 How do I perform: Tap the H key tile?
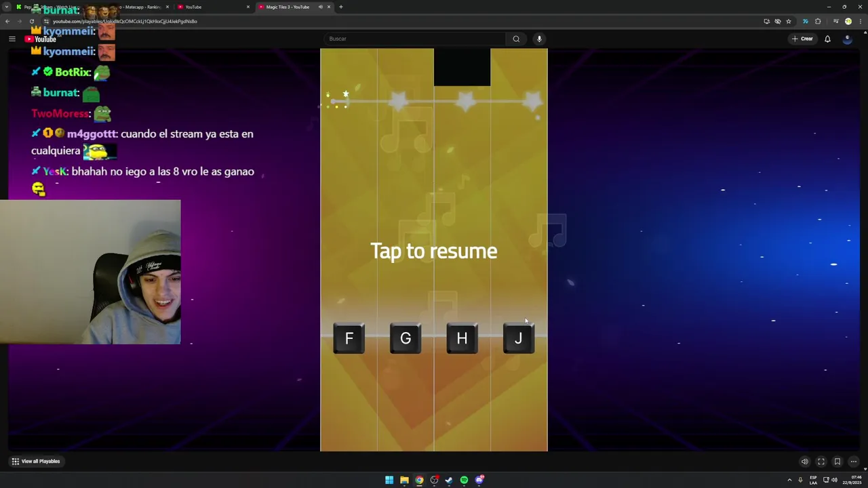[462, 338]
